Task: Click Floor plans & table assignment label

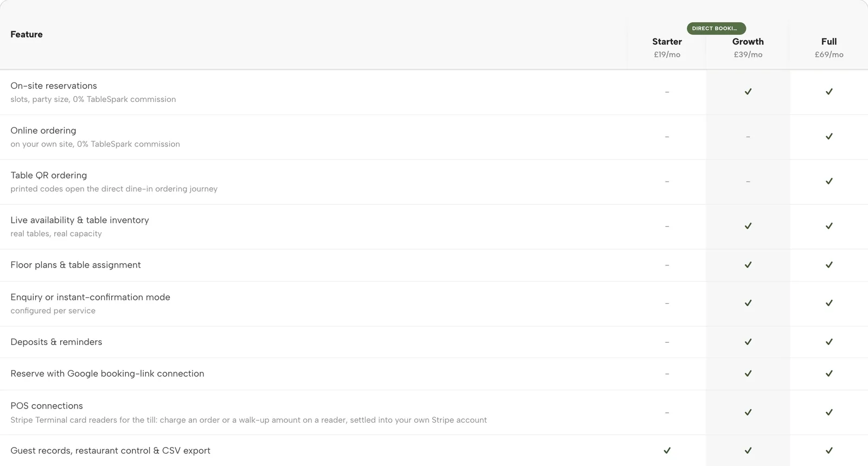Action: coord(75,265)
